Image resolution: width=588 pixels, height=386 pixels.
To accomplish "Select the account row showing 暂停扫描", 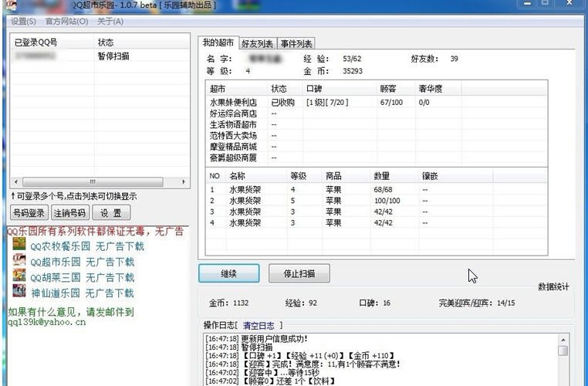I will click(100, 56).
